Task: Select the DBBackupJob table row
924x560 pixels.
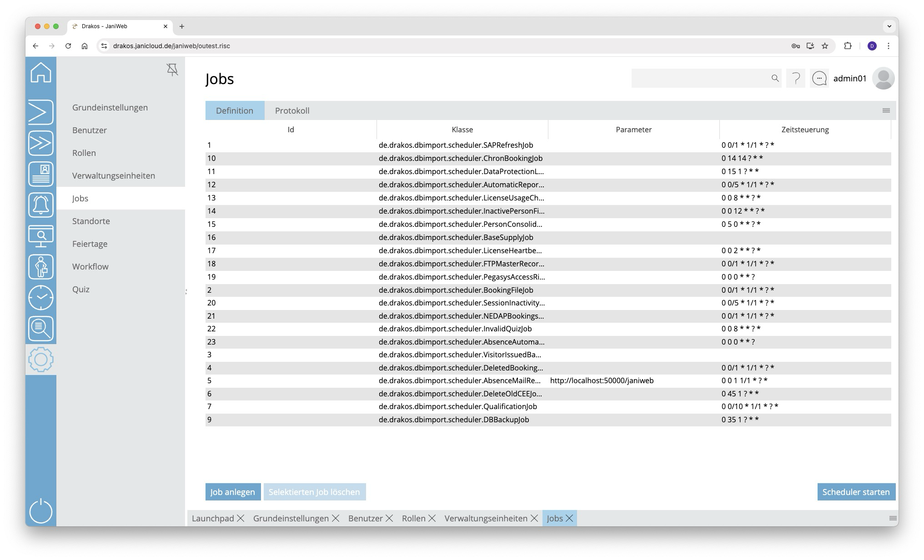Action: pos(455,420)
